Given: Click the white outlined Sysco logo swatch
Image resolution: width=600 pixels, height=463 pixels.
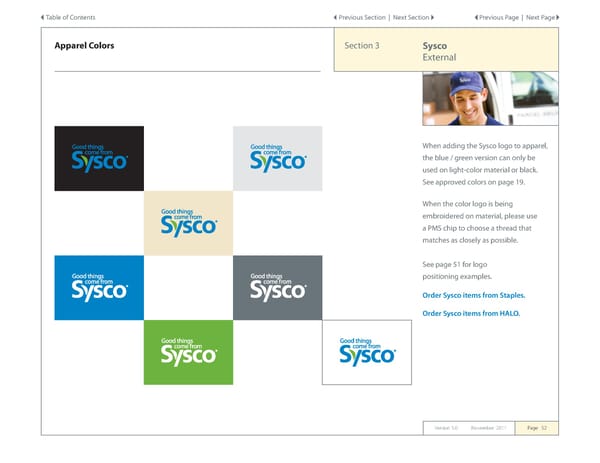Looking at the screenshot, I should (x=366, y=352).
